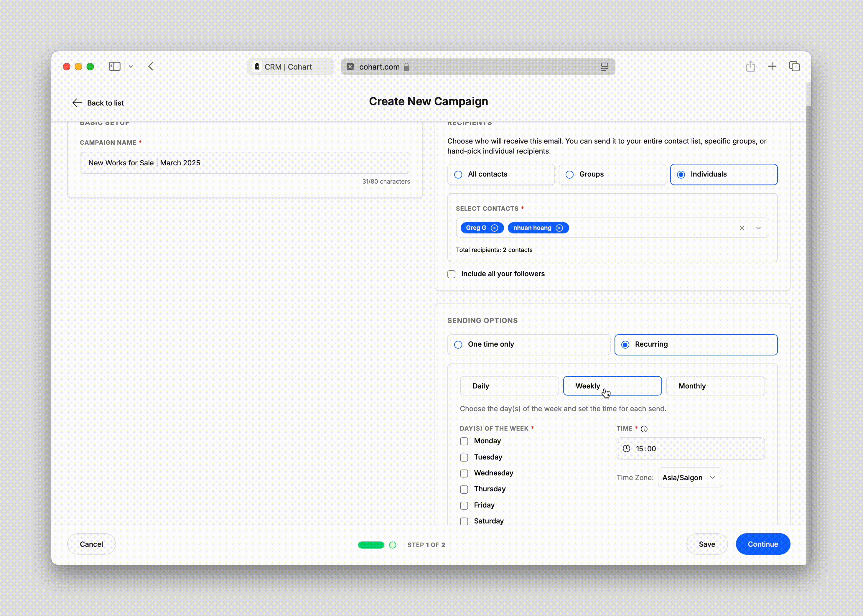Check Include all your followers

[452, 274]
